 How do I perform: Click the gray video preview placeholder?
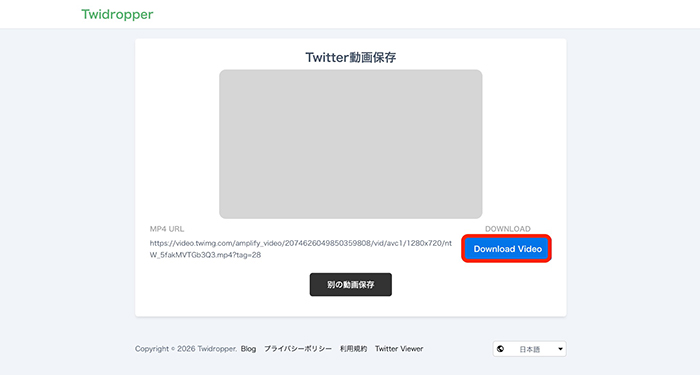coord(350,144)
